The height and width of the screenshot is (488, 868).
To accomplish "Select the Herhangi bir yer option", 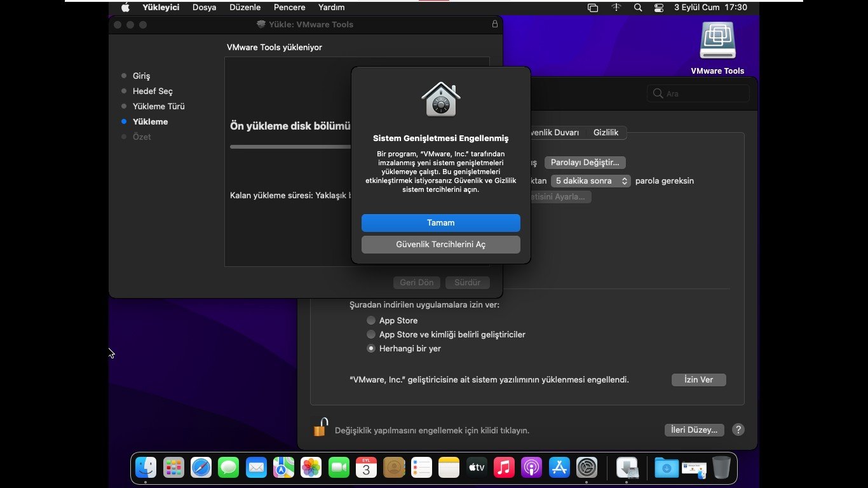I will pyautogui.click(x=371, y=348).
